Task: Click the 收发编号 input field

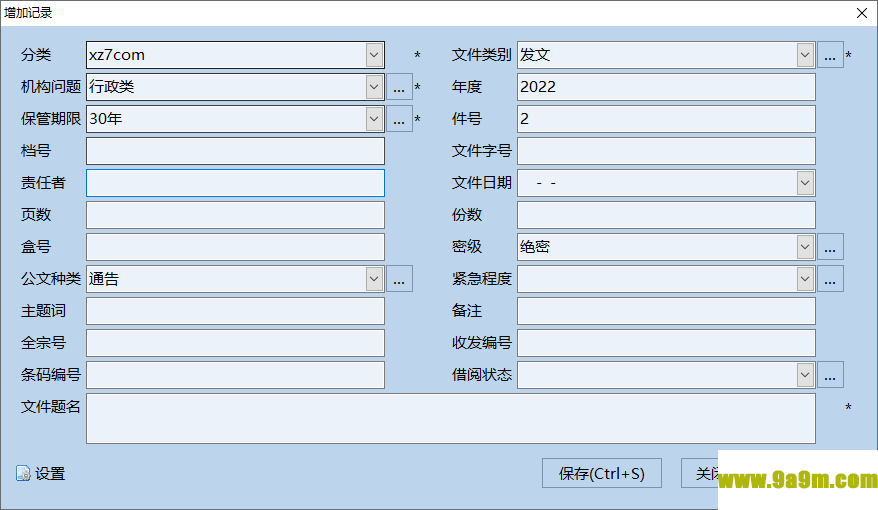Action: tap(666, 343)
